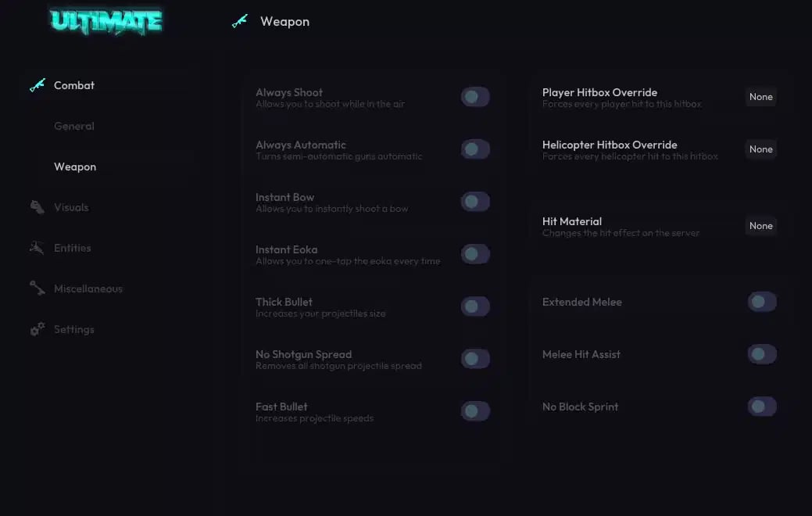Viewport: 812px width, 516px height.
Task: Toggle Always Automatic on
Action: tap(474, 149)
